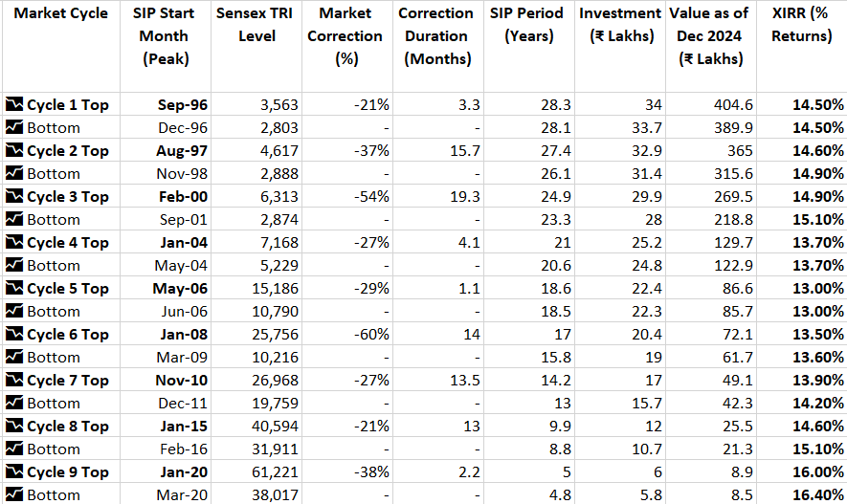Image resolution: width=847 pixels, height=504 pixels.
Task: Click the trend icon beside Cycle 3 Top
Action: point(14,196)
